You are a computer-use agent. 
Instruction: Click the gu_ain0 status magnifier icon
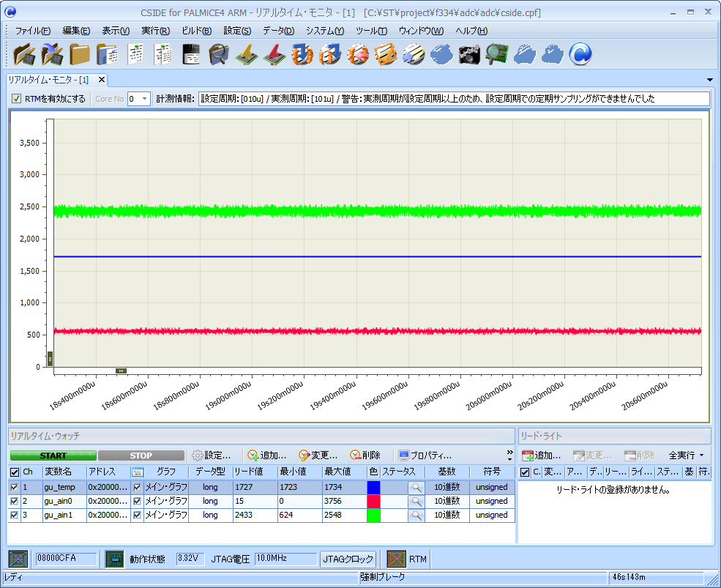click(416, 501)
